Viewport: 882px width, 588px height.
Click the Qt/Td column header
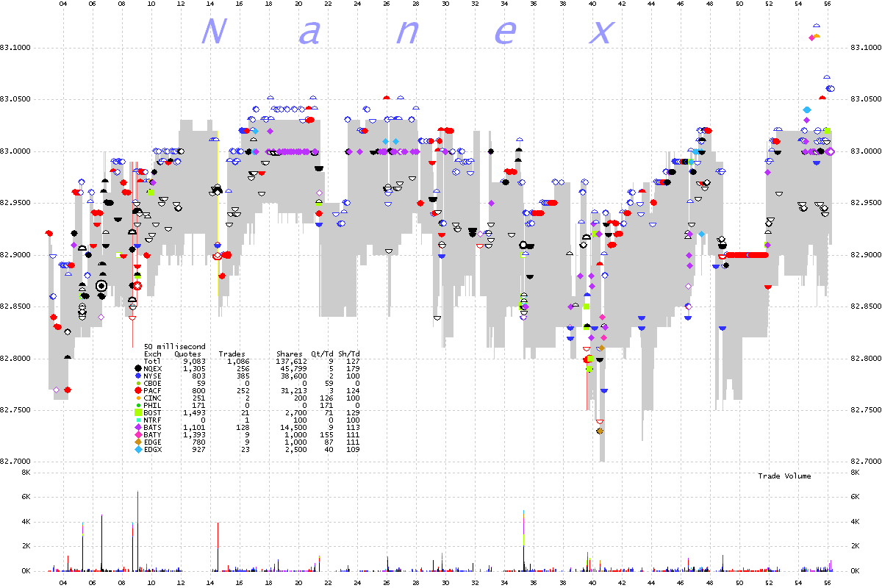tap(322, 354)
